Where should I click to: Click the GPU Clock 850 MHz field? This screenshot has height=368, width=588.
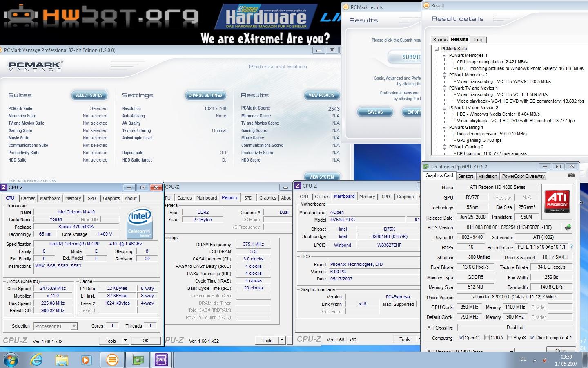469,307
